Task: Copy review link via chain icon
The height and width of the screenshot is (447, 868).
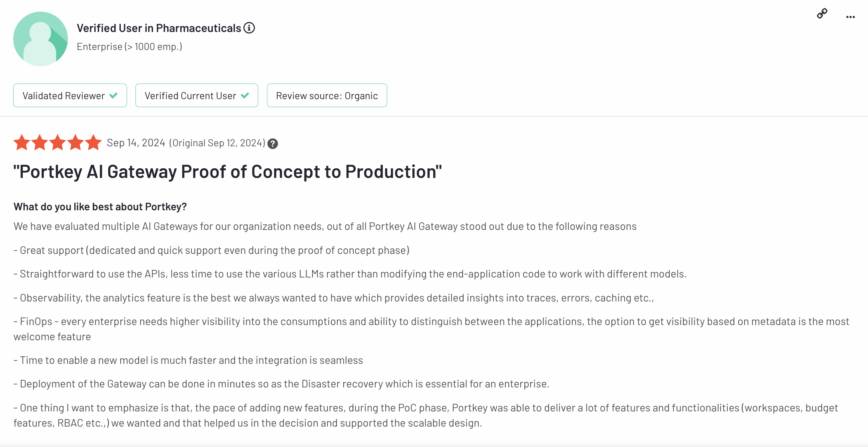Action: click(x=822, y=14)
